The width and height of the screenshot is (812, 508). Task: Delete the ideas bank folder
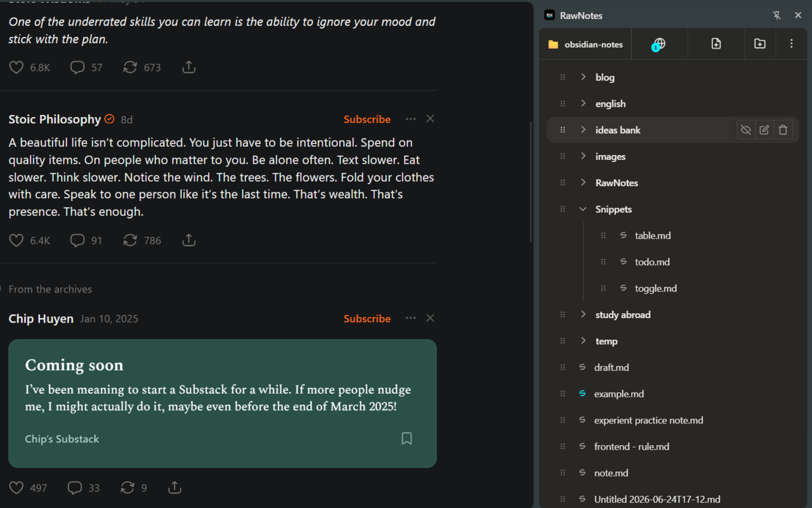[783, 130]
